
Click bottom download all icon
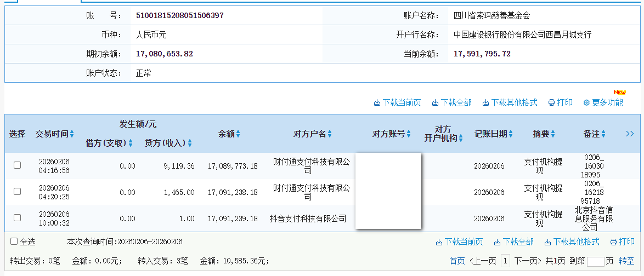click(x=497, y=242)
